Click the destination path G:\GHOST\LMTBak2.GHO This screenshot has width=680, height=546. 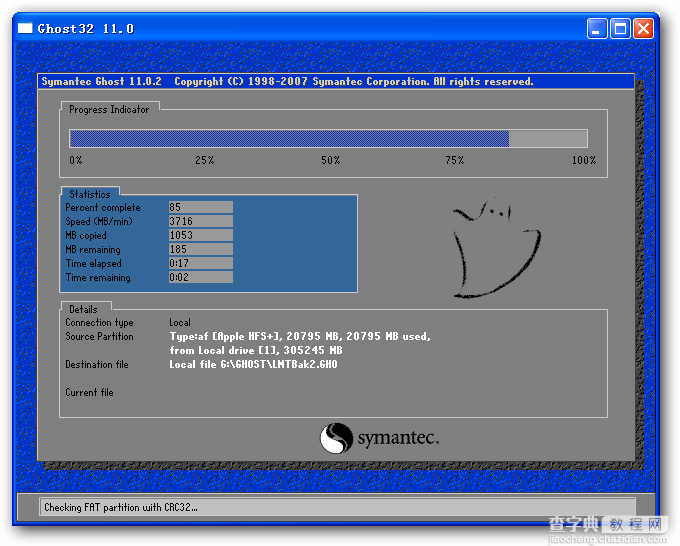click(279, 364)
